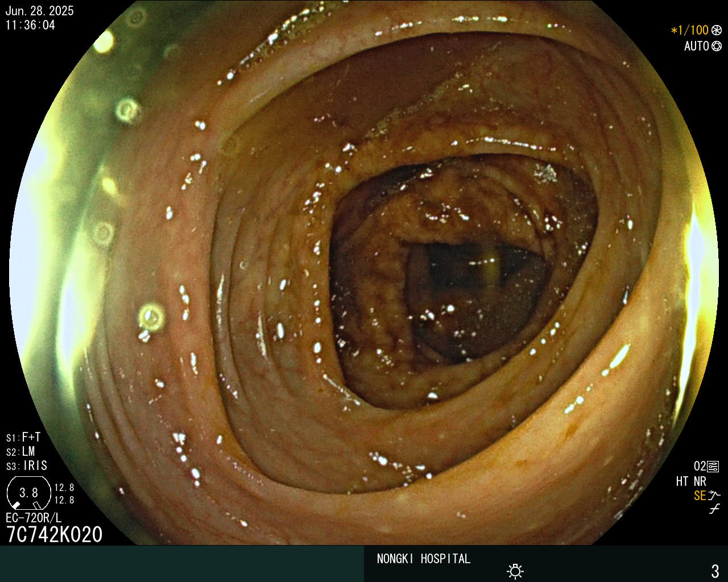This screenshot has height=582, width=728.
Task: Click the brightness sun icon in bottom bar
Action: tap(515, 571)
